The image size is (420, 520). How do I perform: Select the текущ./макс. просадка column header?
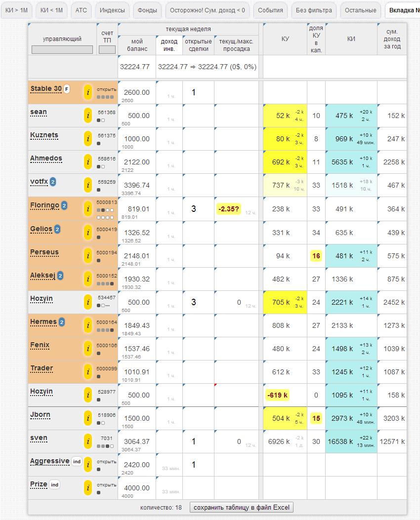pos(237,45)
